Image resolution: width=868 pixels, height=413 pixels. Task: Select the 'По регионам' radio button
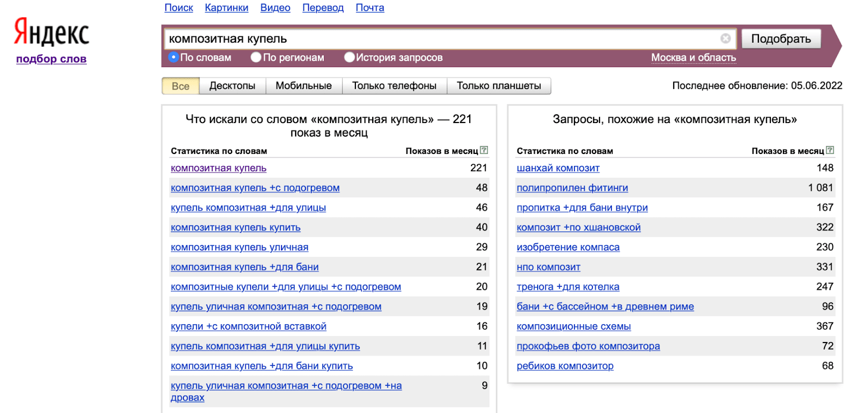[256, 57]
